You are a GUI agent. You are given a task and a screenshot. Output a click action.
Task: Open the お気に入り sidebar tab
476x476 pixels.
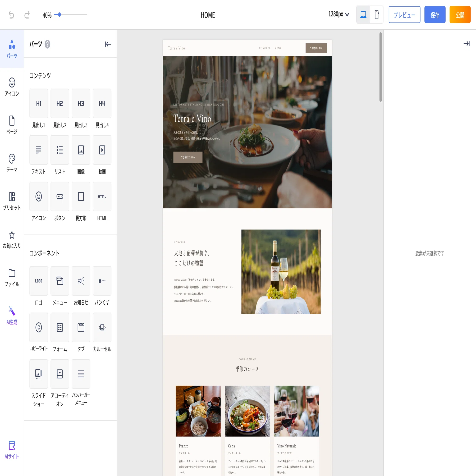click(x=12, y=239)
